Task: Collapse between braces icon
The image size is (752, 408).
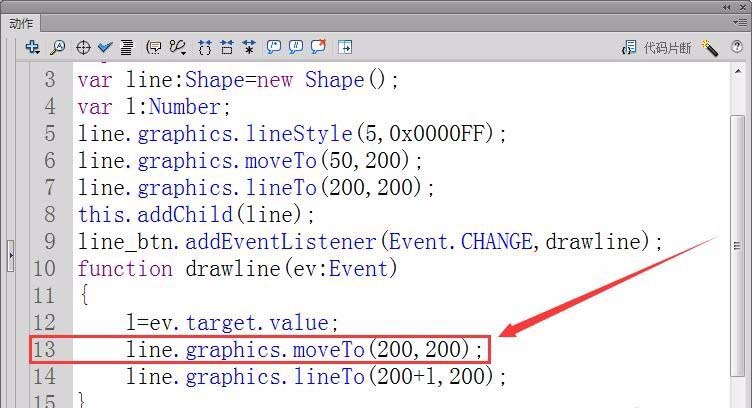Action: tap(205, 47)
